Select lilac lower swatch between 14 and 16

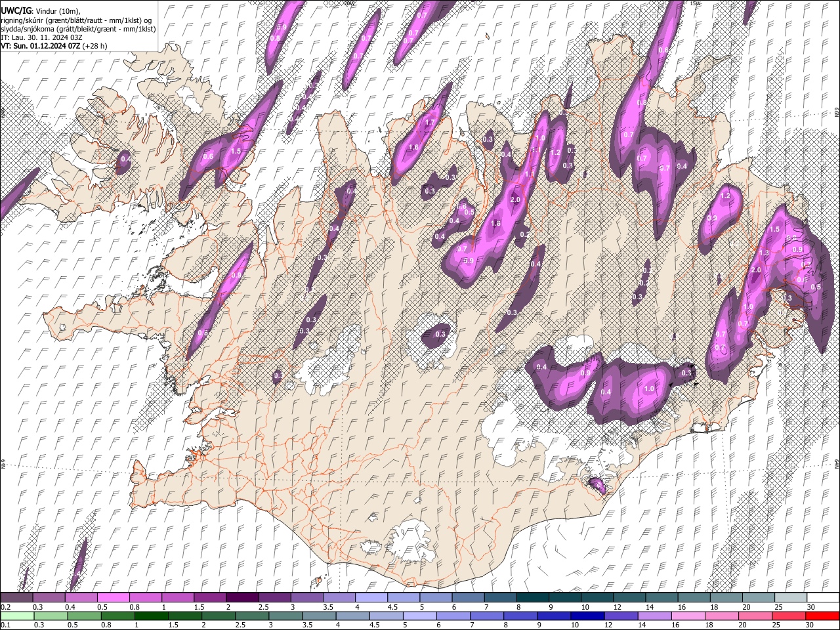(x=654, y=616)
